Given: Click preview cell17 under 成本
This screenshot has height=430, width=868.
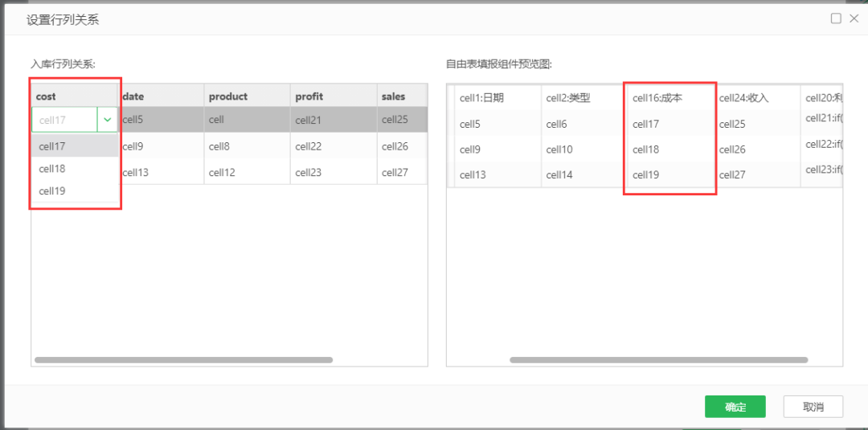Looking at the screenshot, I should pyautogui.click(x=670, y=125).
